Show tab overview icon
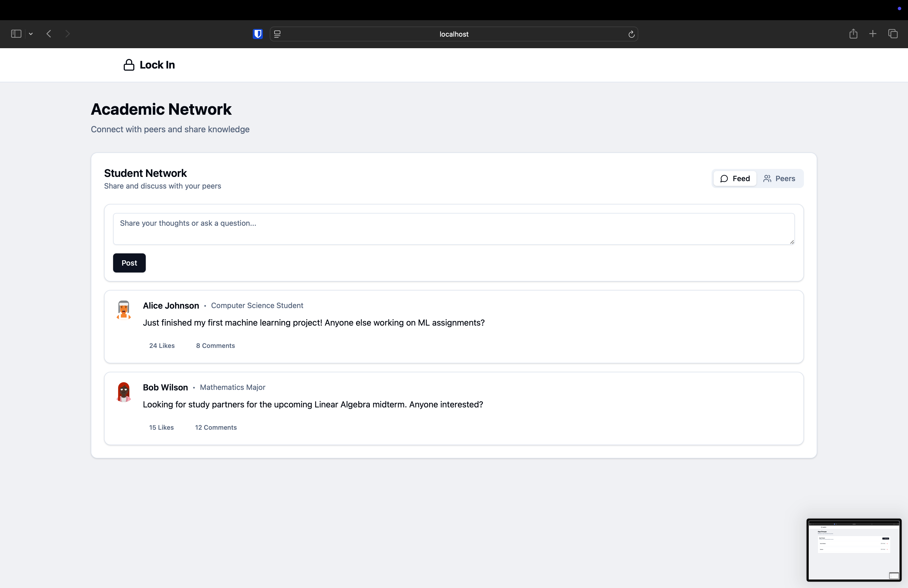Viewport: 908px width, 588px height. click(x=893, y=34)
